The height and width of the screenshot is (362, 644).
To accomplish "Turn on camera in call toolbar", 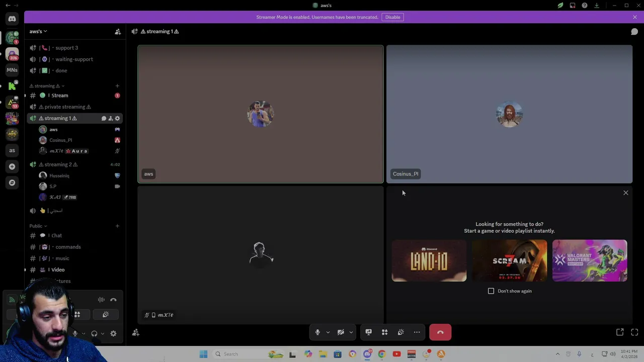I will coord(341,332).
